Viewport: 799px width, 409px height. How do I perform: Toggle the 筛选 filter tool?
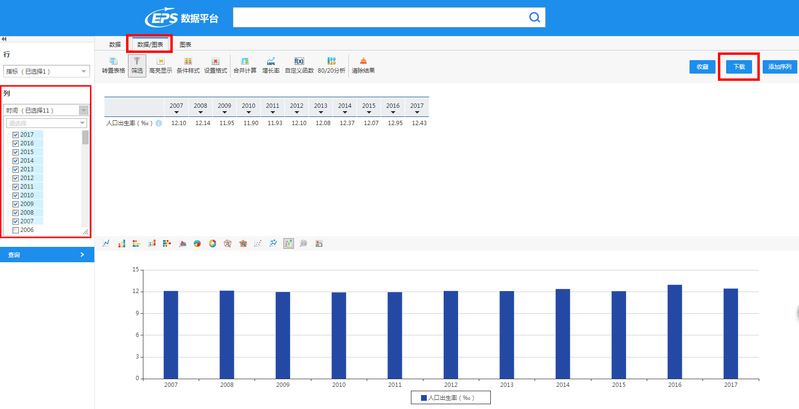pos(137,65)
